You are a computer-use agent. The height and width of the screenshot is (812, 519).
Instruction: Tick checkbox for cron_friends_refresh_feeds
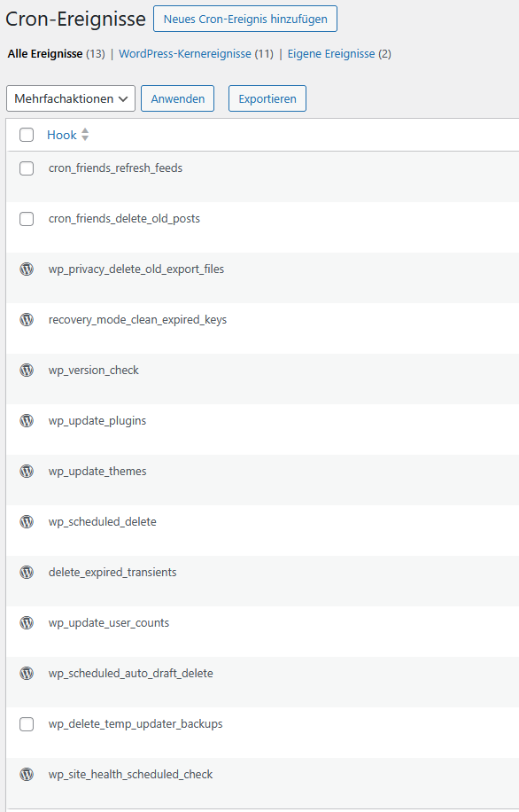coord(27,168)
